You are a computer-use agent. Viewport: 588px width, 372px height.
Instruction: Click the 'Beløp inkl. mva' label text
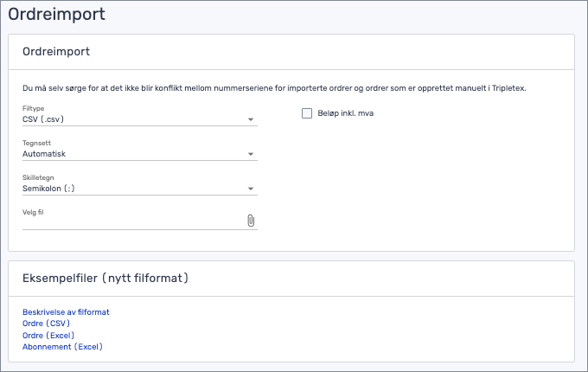pos(346,113)
